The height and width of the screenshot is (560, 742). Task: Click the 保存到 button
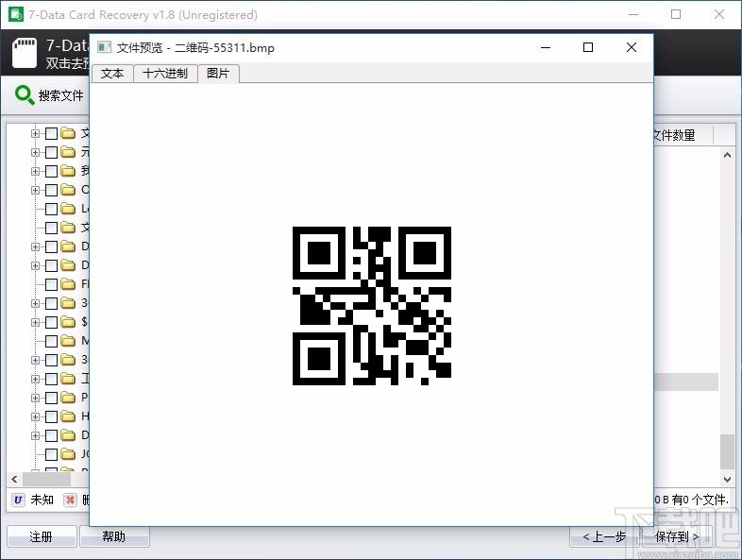(677, 536)
